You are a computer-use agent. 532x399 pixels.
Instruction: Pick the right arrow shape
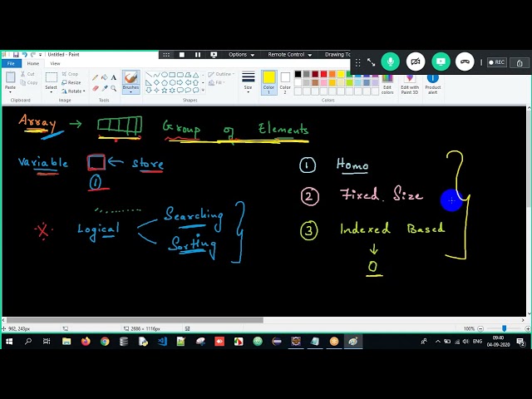tap(180, 82)
